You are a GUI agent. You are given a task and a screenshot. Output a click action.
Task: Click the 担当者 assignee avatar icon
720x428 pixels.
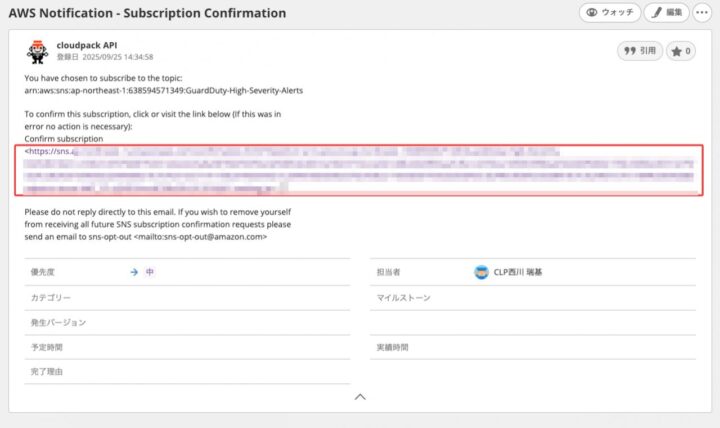[481, 272]
